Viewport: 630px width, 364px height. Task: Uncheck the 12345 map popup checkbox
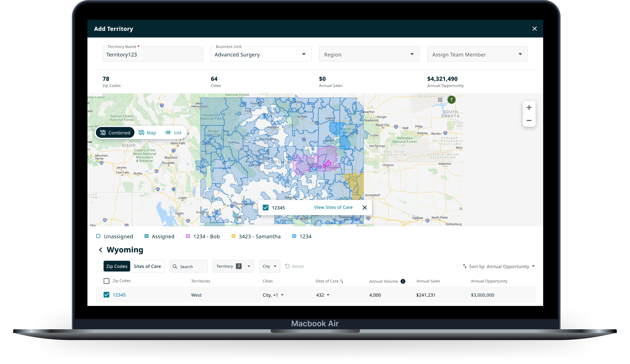pyautogui.click(x=266, y=207)
